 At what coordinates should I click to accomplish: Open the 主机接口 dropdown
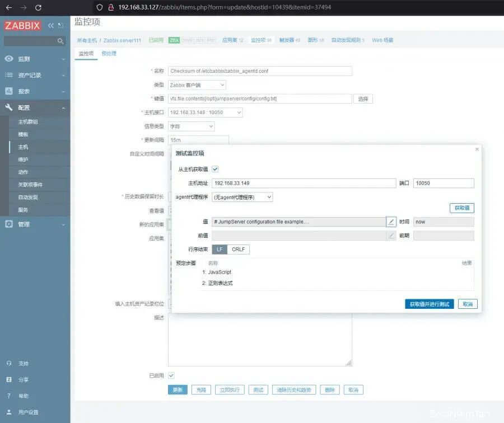(x=206, y=112)
